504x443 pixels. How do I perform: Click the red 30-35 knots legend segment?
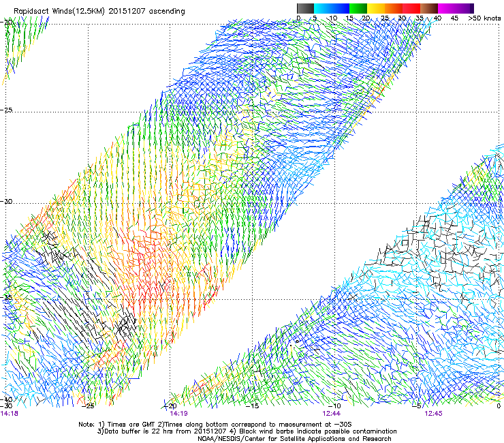coord(411,8)
